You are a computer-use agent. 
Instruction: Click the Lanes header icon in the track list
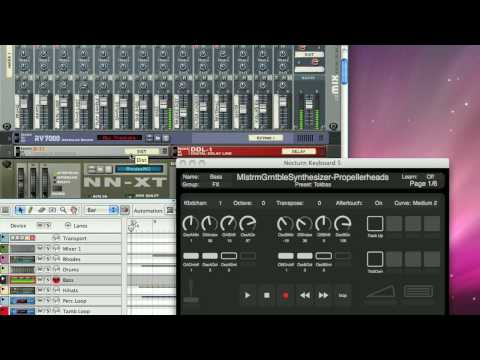(68, 226)
